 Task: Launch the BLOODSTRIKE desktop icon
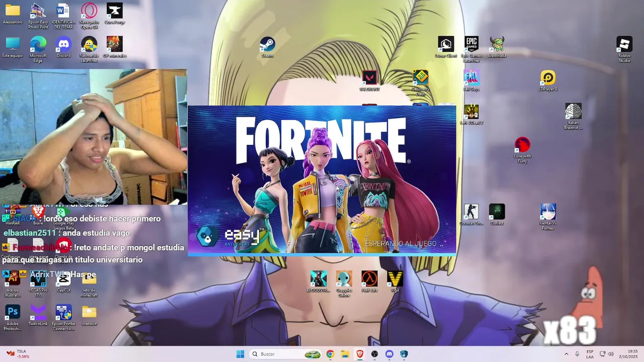[318, 282]
